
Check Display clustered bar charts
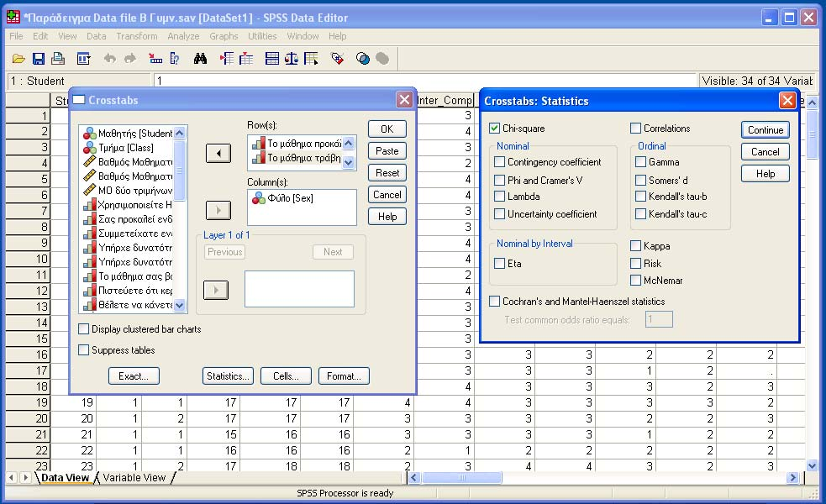pyautogui.click(x=83, y=329)
